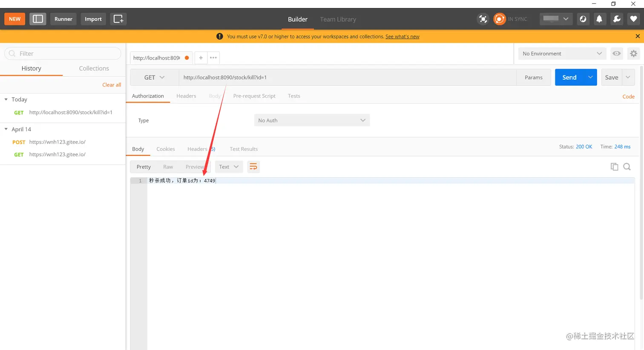Image resolution: width=644 pixels, height=350 pixels.
Task: Switch response view to Pretty
Action: click(x=144, y=167)
